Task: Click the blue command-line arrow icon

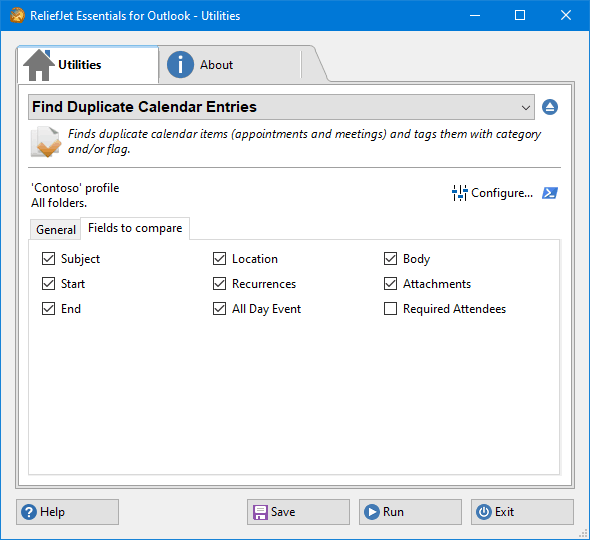Action: [550, 193]
